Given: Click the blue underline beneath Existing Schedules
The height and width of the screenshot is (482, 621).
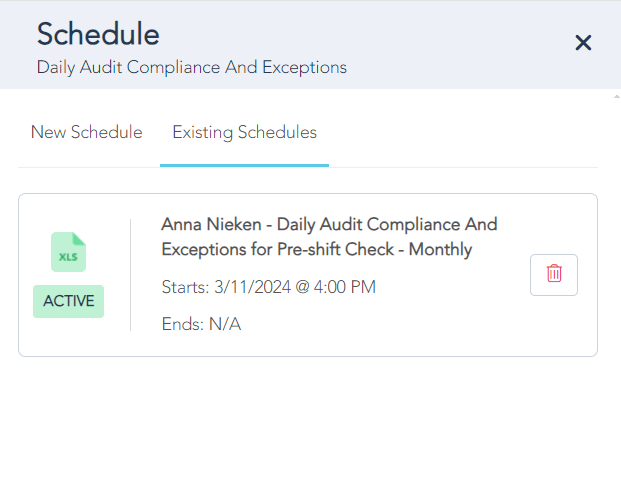Looking at the screenshot, I should [244, 165].
